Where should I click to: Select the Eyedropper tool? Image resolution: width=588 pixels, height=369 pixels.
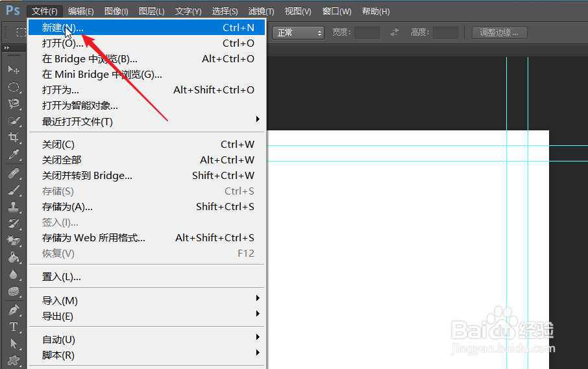coord(14,154)
